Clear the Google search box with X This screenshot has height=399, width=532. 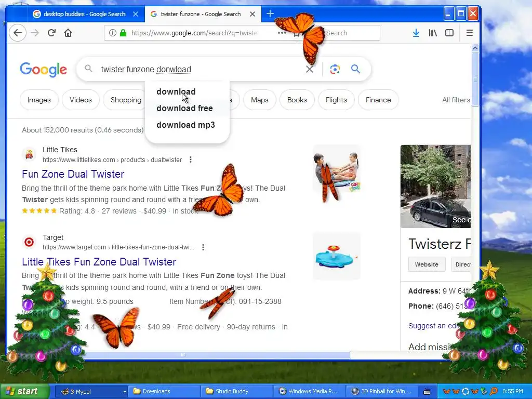(310, 69)
